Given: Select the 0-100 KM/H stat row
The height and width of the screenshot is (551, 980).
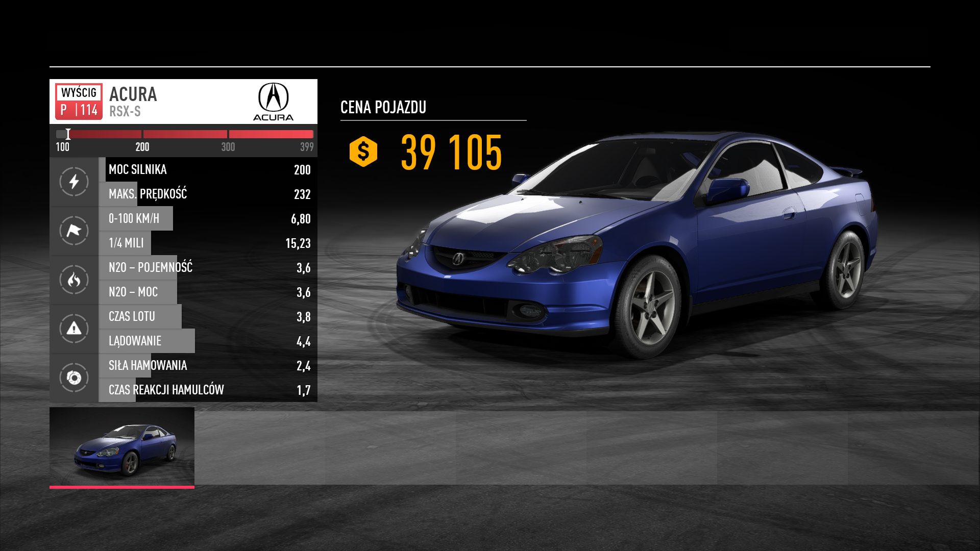Looking at the screenshot, I should (x=208, y=218).
